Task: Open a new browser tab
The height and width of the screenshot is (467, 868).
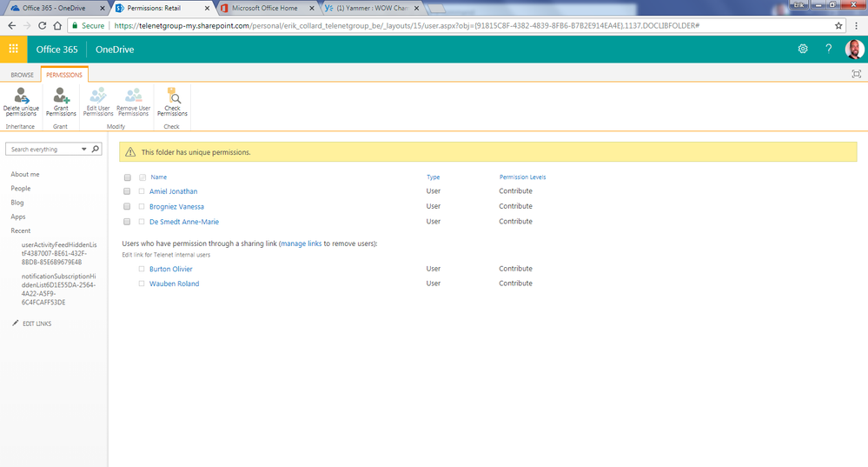Action: pyautogui.click(x=437, y=9)
